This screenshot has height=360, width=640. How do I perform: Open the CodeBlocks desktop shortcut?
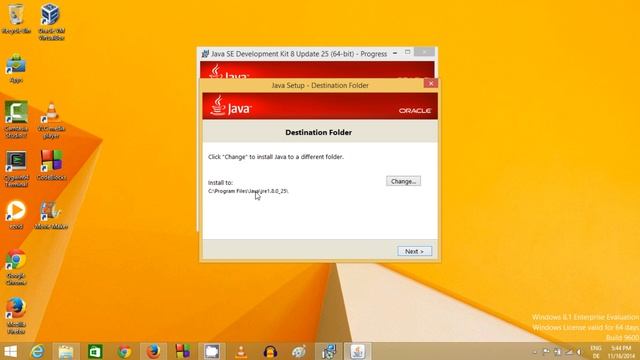tap(51, 165)
